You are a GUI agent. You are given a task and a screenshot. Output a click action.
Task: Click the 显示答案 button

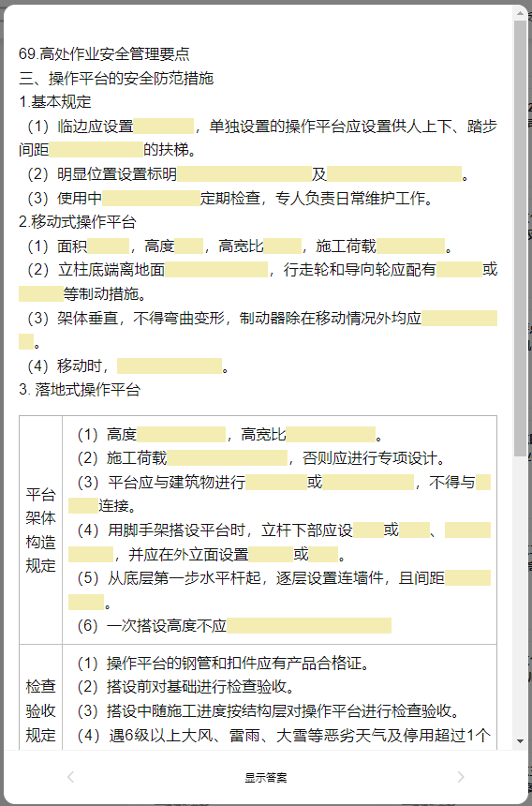coord(266,778)
